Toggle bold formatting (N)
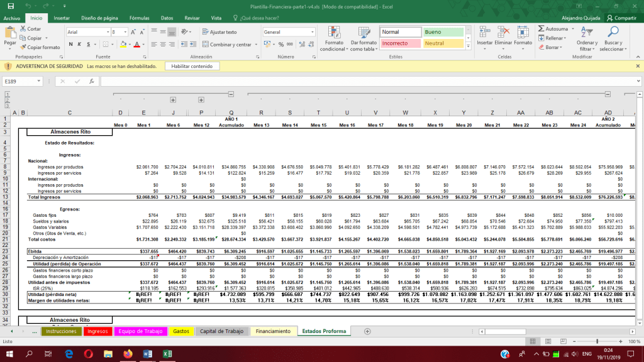644x362 pixels. (71, 44)
